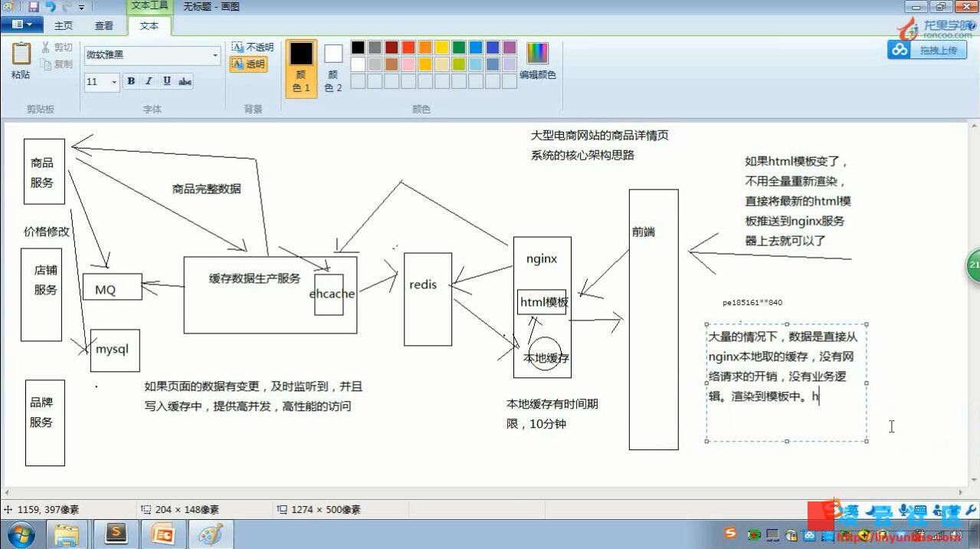980x549 pixels.
Task: Expand the customize quick access toolbar arrow
Action: (x=82, y=7)
